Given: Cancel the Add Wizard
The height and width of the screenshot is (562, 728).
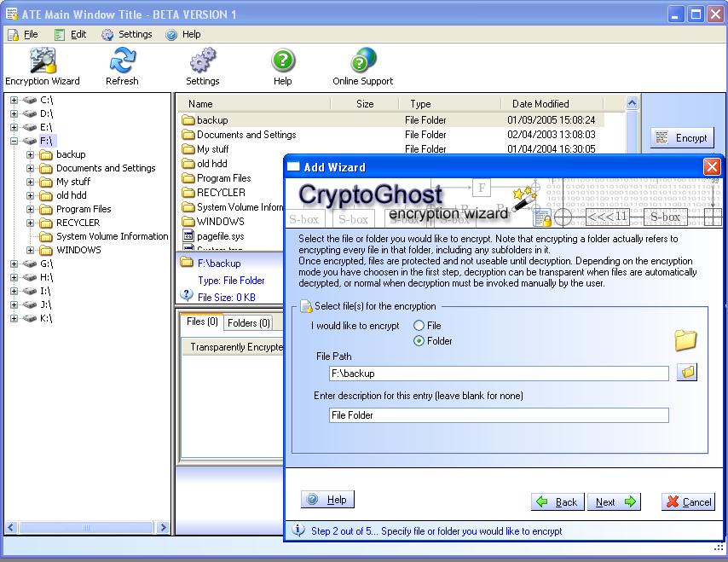Looking at the screenshot, I should click(688, 501).
